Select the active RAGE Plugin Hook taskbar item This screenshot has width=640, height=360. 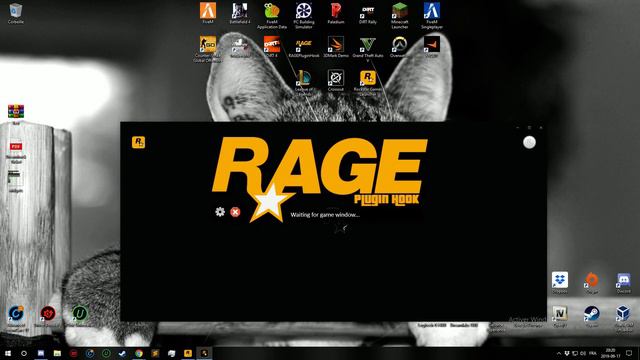204,353
